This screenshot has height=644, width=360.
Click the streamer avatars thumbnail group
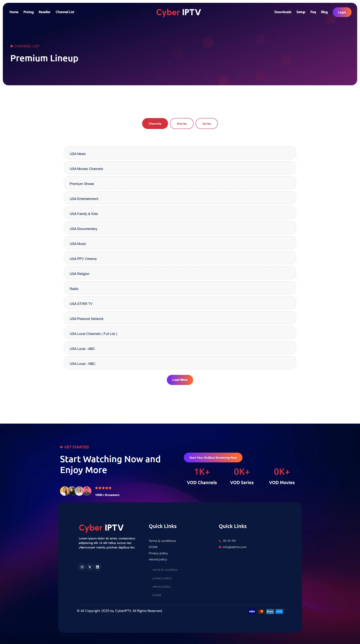[x=76, y=491]
